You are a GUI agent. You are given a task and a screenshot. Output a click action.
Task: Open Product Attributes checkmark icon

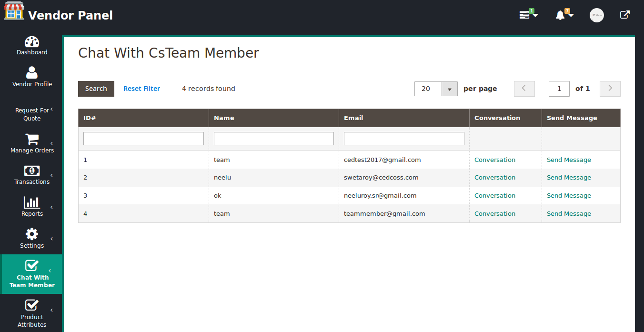(x=32, y=305)
